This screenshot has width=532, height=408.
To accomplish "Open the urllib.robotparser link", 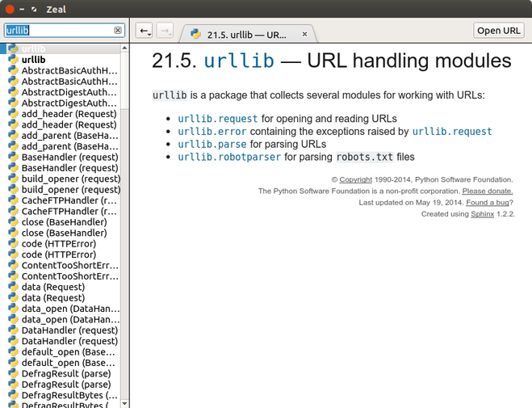I will (x=229, y=157).
